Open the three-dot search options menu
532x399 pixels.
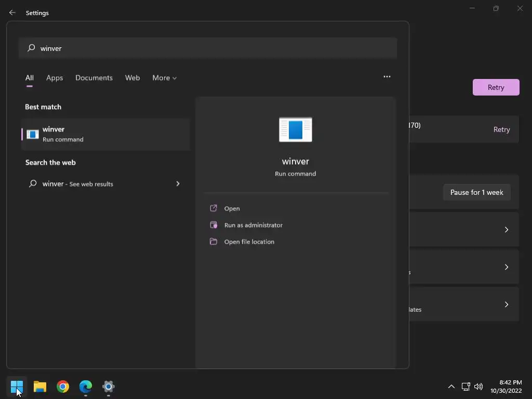tap(387, 77)
